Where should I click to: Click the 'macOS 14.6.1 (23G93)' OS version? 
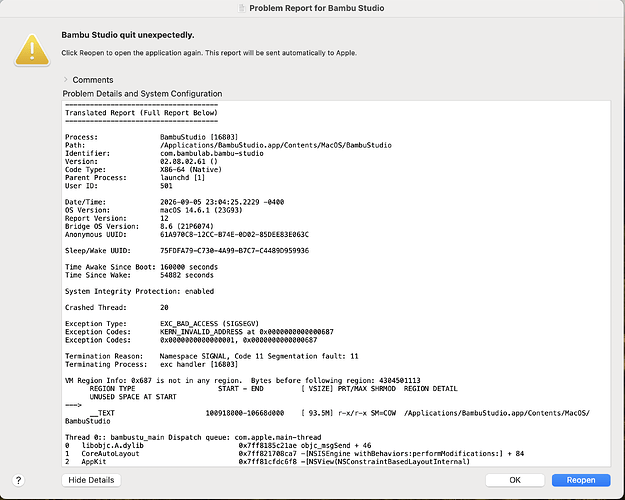click(x=201, y=210)
